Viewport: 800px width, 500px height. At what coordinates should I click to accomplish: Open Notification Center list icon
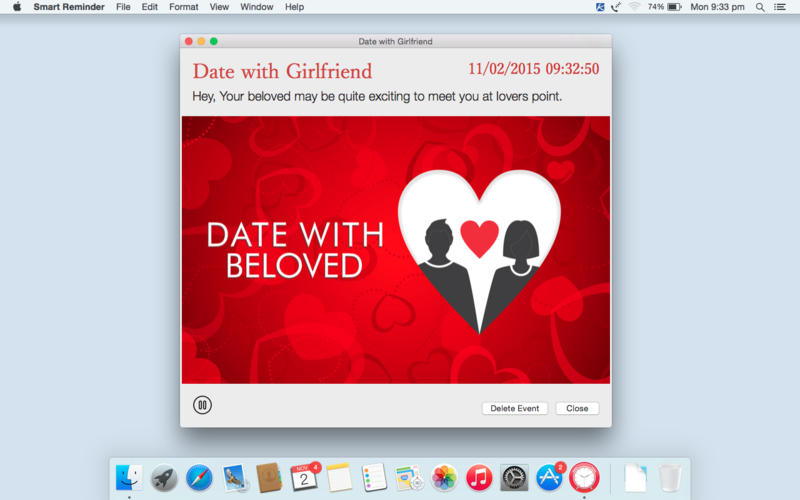(780, 7)
